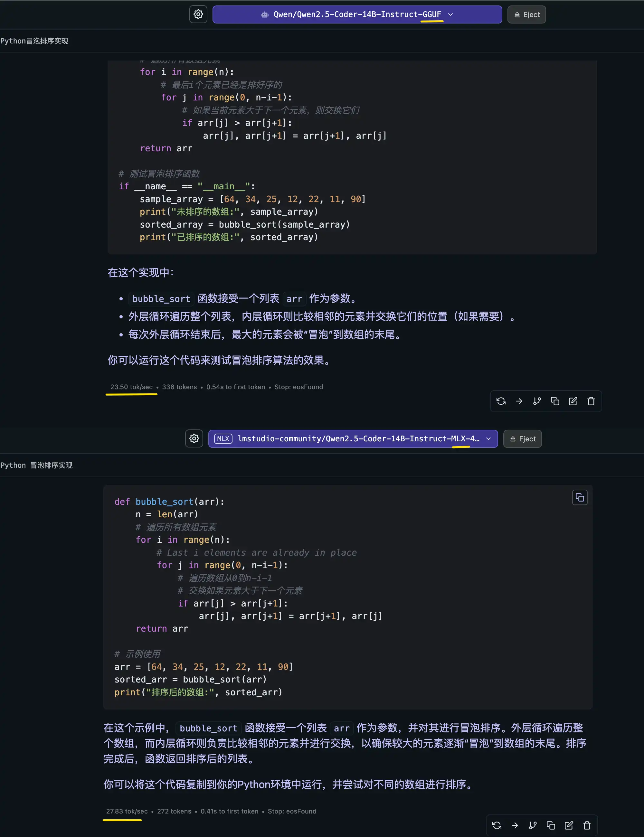
Task: Click '272 tokens' stat
Action: (174, 811)
